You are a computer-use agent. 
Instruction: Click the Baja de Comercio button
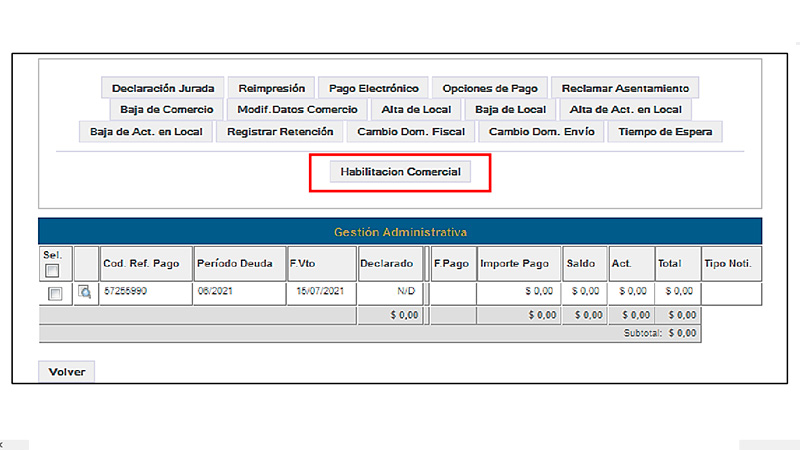(x=166, y=109)
